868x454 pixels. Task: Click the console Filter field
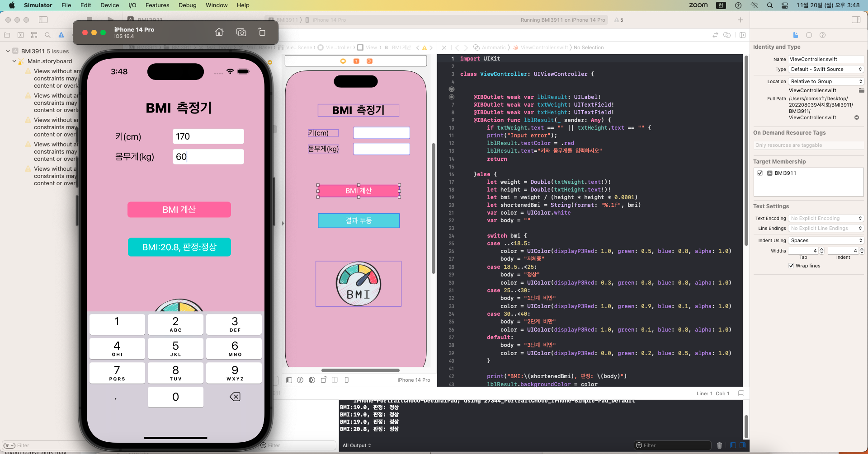[672, 445]
